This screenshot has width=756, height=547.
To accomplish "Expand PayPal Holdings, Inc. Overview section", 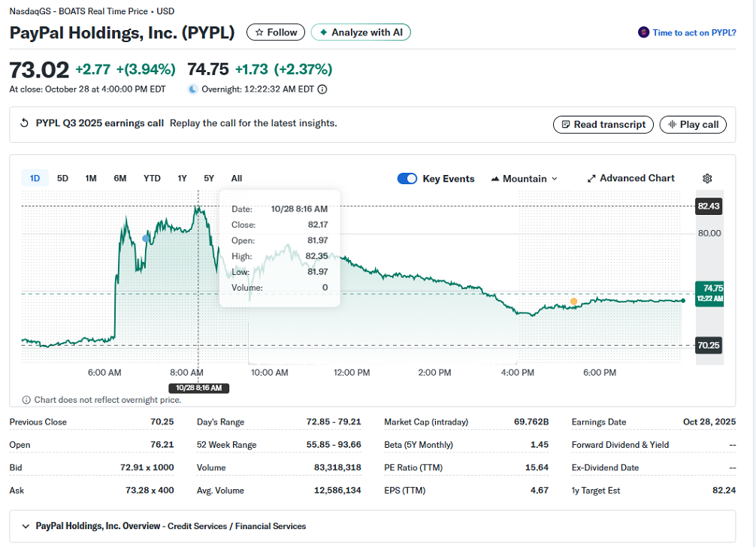I will click(26, 526).
